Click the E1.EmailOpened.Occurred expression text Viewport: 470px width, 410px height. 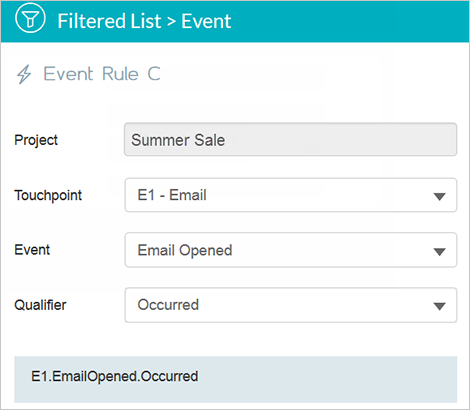(x=115, y=376)
